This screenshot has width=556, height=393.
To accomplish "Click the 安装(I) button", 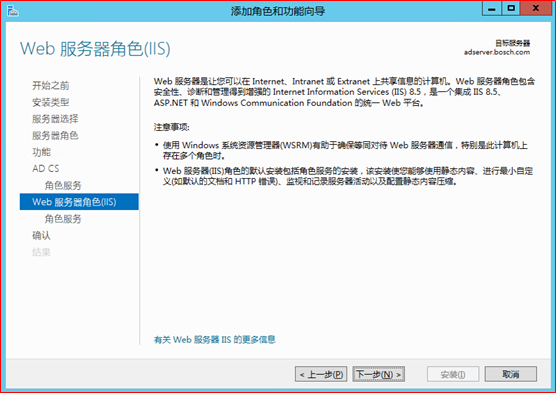I will click(453, 374).
